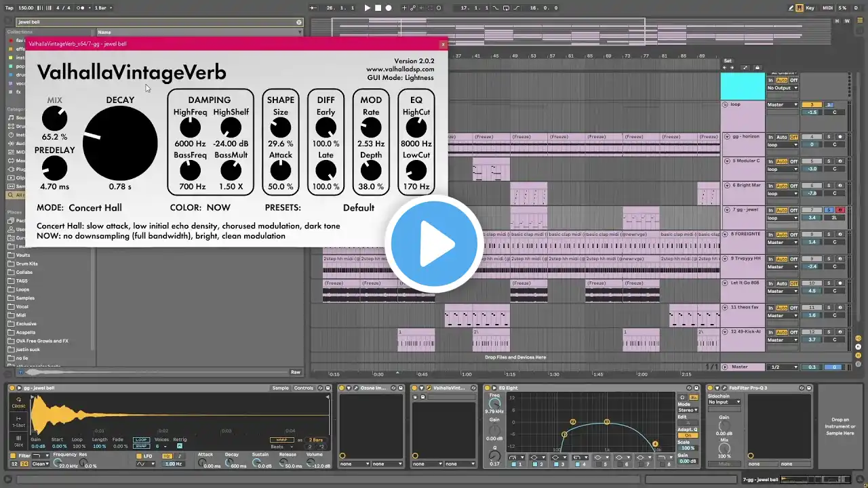868x488 pixels.
Task: Open the PRESETS Default menu
Action: tap(359, 208)
